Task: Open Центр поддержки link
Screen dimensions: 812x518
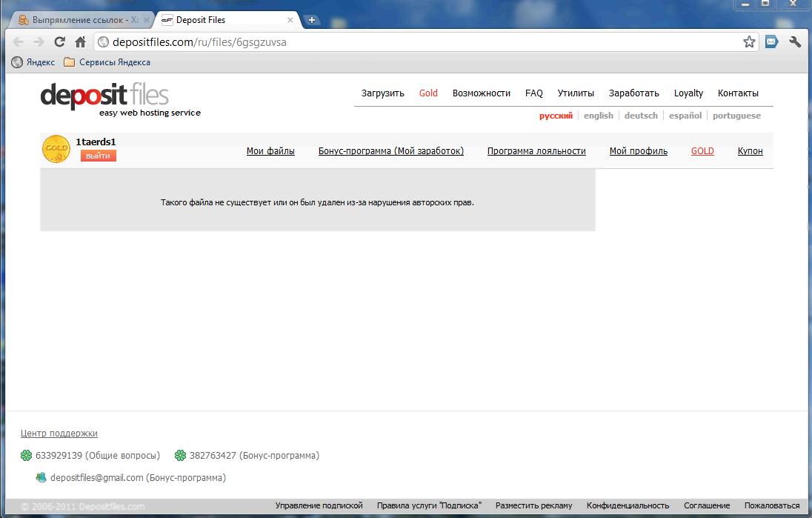Action: coord(59,434)
